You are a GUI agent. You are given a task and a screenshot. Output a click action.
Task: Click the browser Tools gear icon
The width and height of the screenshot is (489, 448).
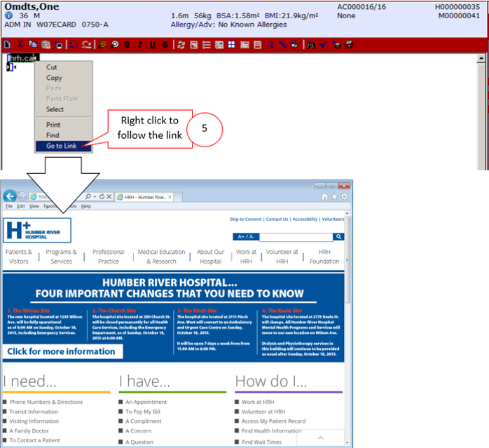[344, 197]
